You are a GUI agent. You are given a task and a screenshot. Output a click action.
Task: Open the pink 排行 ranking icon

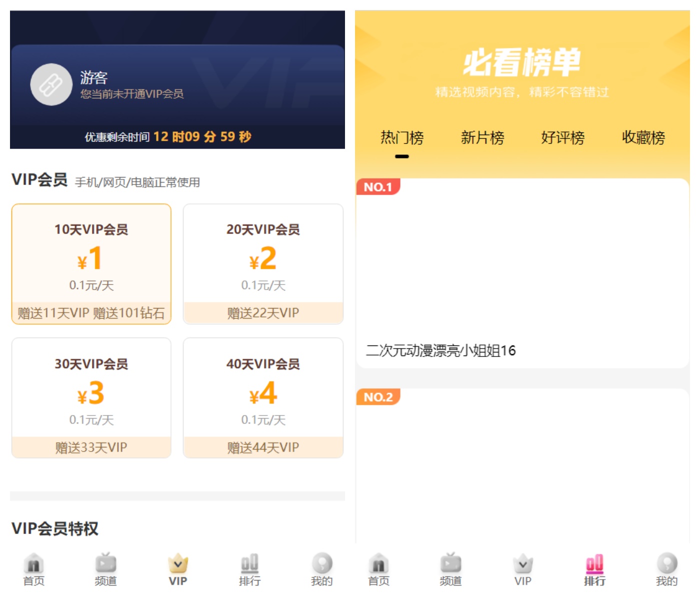[594, 564]
